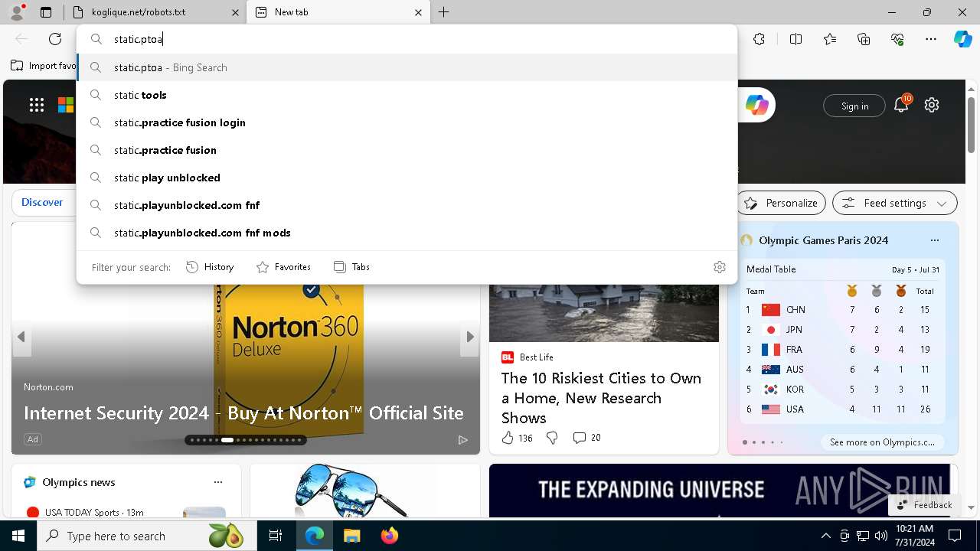Like the Riskiest Cities article
This screenshot has width=980, height=551.
pos(508,438)
